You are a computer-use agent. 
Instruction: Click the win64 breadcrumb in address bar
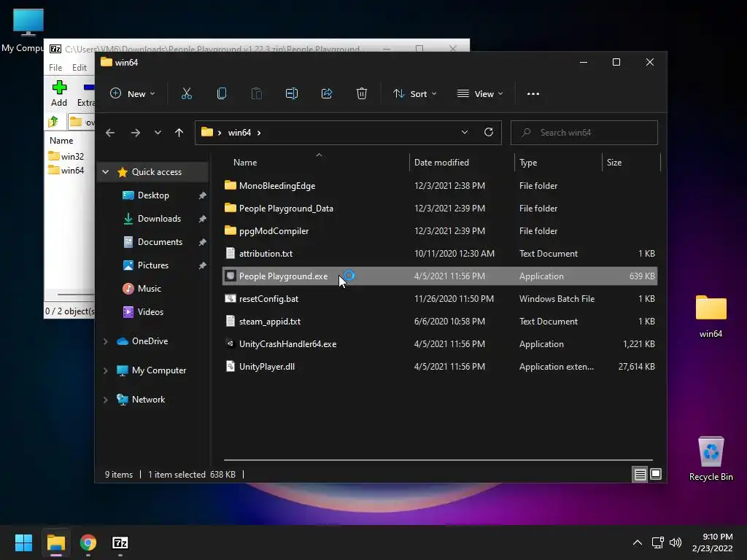239,133
